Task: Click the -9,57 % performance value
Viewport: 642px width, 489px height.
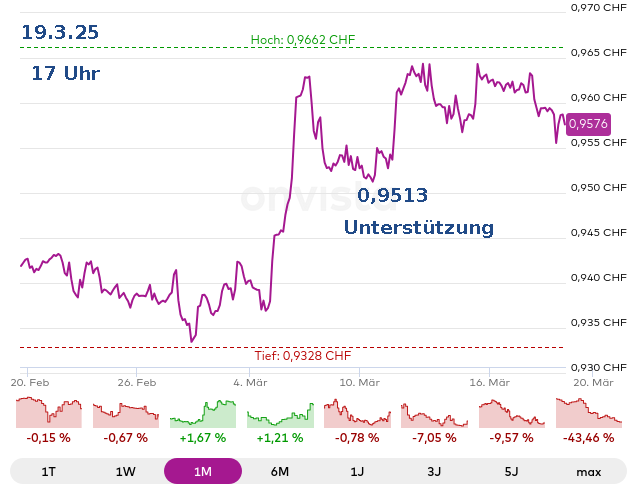Action: tap(511, 438)
